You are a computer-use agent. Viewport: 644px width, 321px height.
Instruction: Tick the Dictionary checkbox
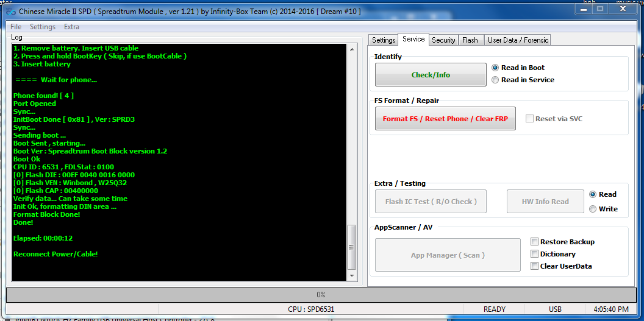tap(534, 254)
